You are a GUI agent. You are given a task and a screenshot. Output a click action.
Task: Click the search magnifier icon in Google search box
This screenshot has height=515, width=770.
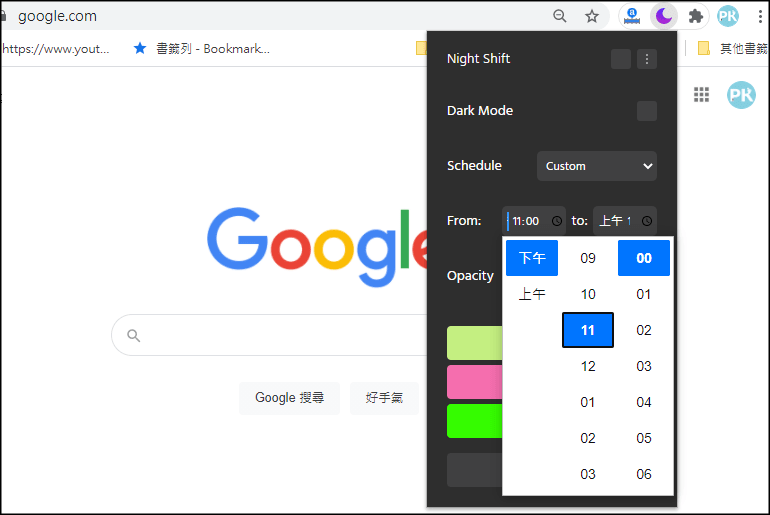click(x=134, y=335)
